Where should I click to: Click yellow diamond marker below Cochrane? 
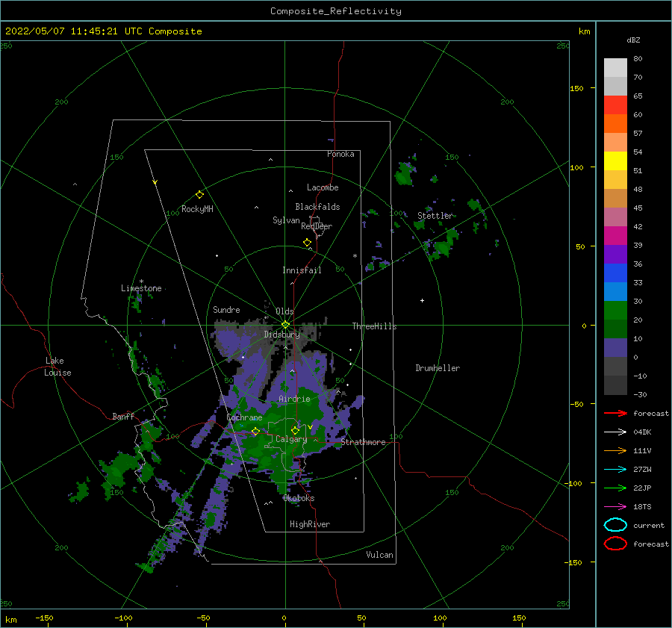coord(255,432)
